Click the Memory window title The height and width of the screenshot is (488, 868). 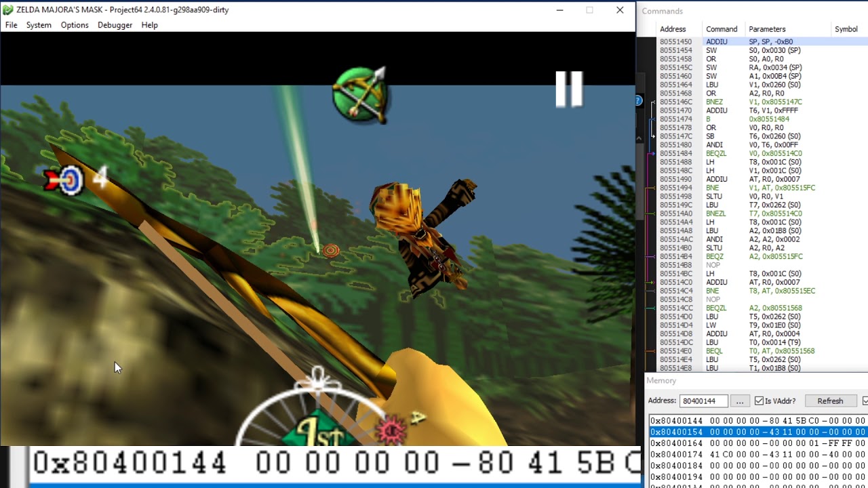click(x=661, y=381)
